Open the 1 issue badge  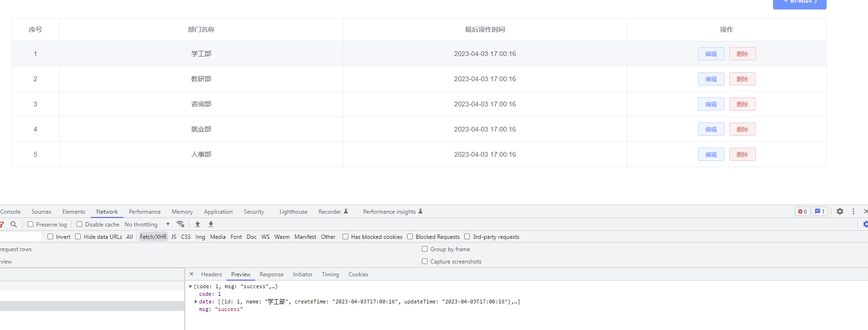click(x=820, y=211)
